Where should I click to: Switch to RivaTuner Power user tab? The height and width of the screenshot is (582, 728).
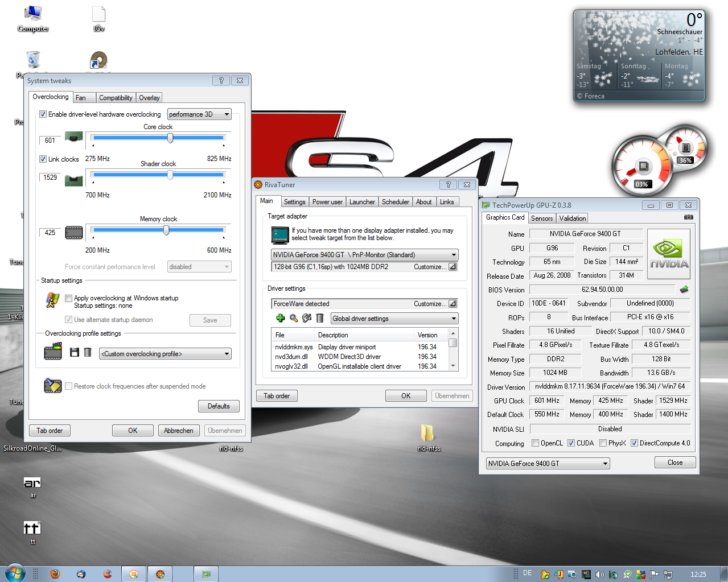coord(327,202)
